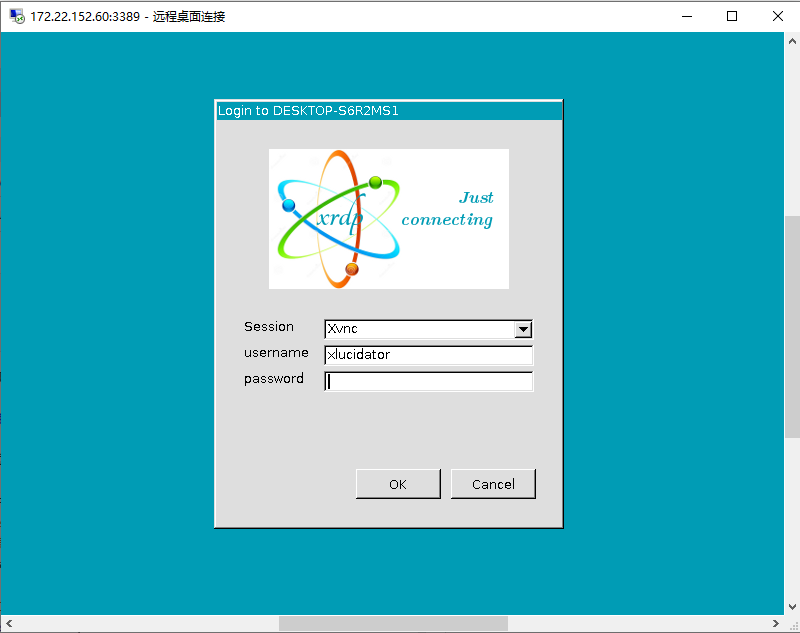The width and height of the screenshot is (800, 633).
Task: Click the horizontal scrollbar left arrow
Action: click(x=9, y=623)
